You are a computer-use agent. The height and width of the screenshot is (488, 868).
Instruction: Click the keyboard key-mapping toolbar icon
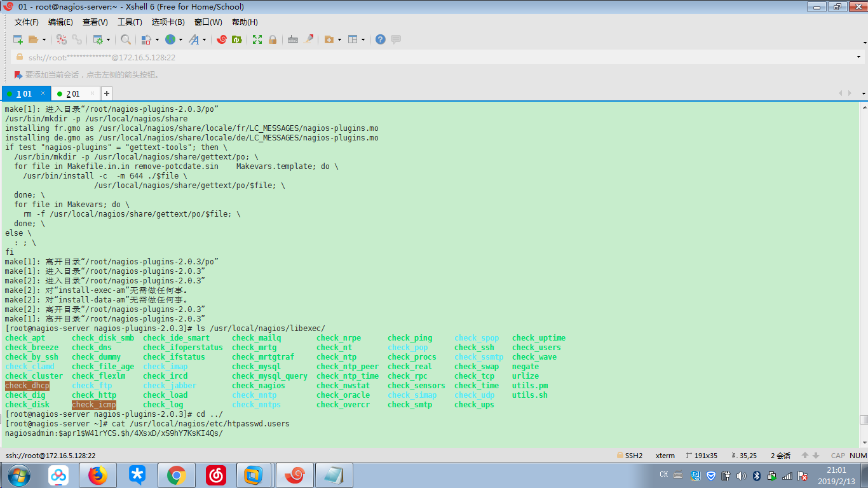click(293, 39)
